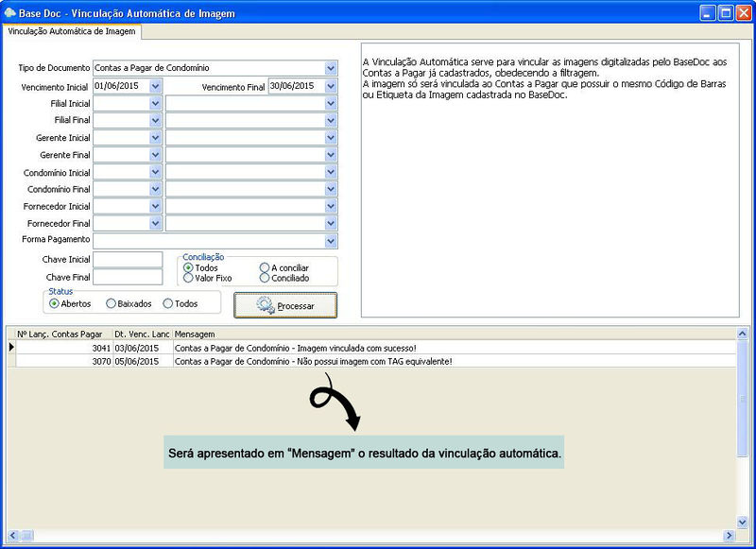Viewport: 756px width, 549px height.
Task: Expand the Filial Final name dropdown
Action: tap(330, 121)
